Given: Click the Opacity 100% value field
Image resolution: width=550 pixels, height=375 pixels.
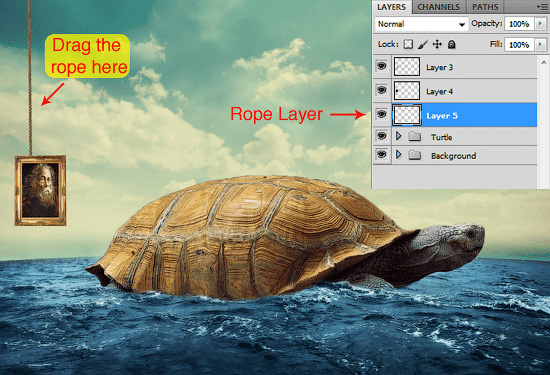Looking at the screenshot, I should point(519,24).
